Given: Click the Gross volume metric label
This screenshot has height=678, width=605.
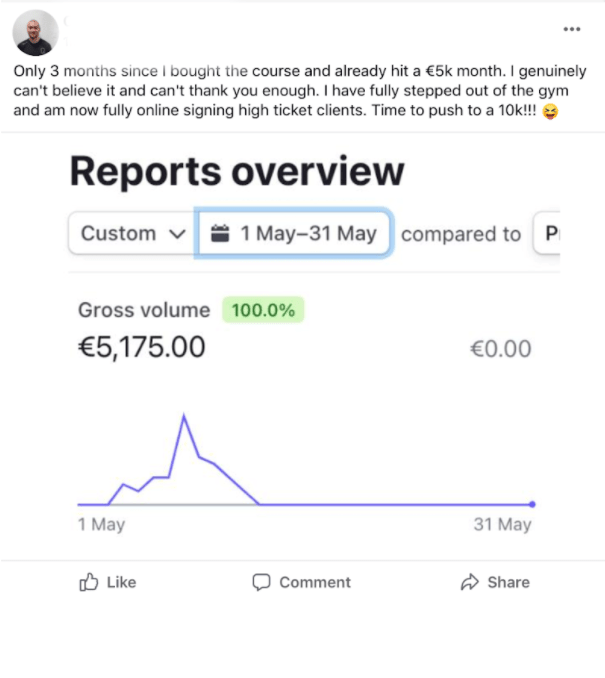Looking at the screenshot, I should coord(144,310).
